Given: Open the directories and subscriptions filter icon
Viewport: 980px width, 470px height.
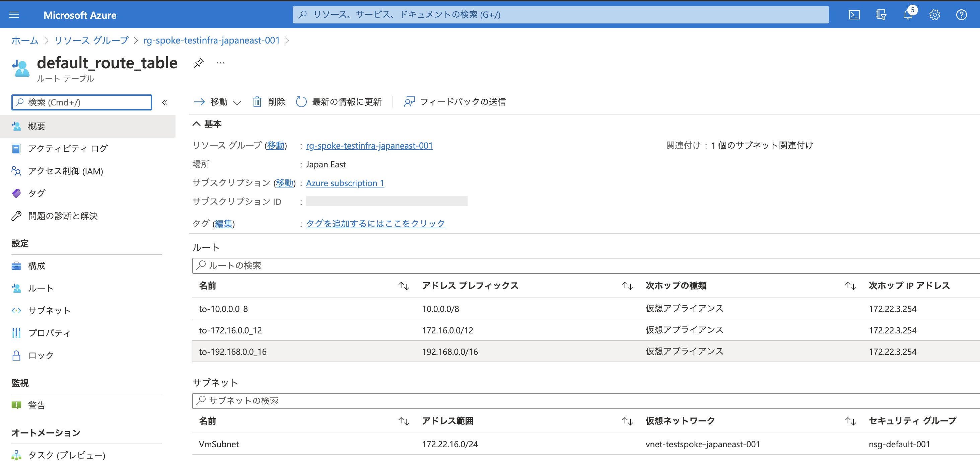Looking at the screenshot, I should click(x=881, y=15).
